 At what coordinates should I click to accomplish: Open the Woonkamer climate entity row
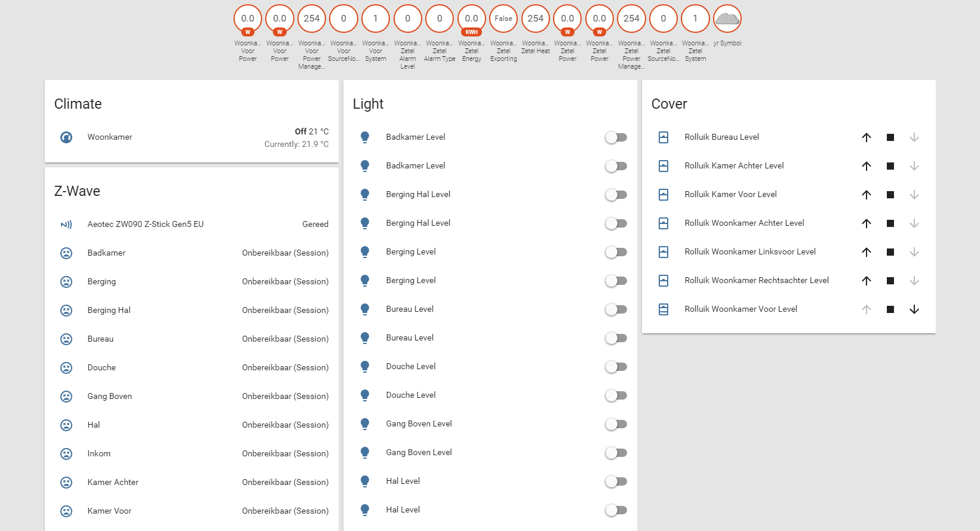110,137
